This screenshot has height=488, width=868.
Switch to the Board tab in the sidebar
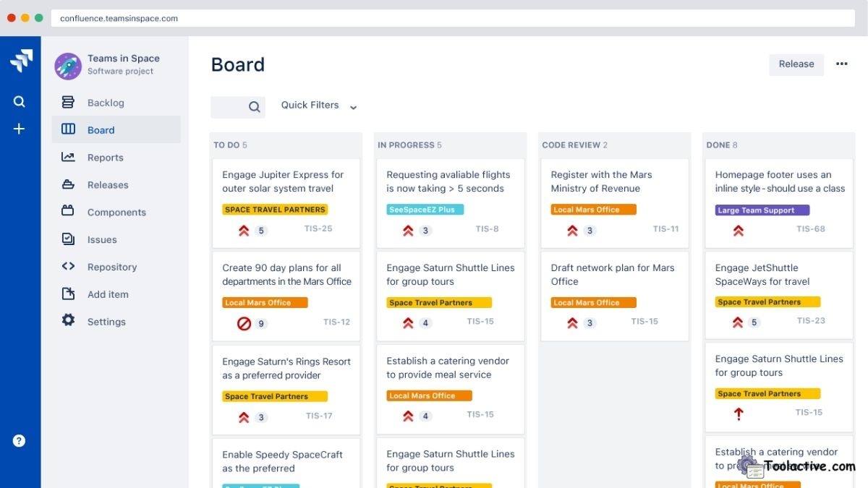[x=100, y=129]
